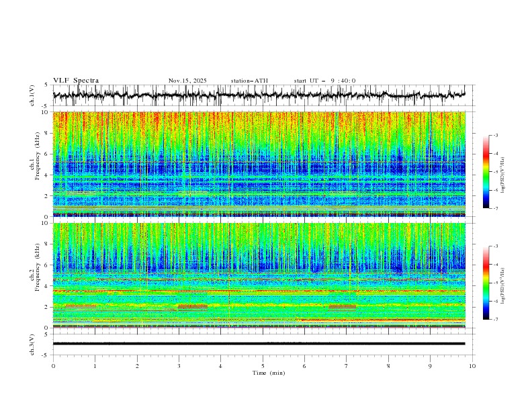Click the "5" tick on Time axis

[x=263, y=366]
